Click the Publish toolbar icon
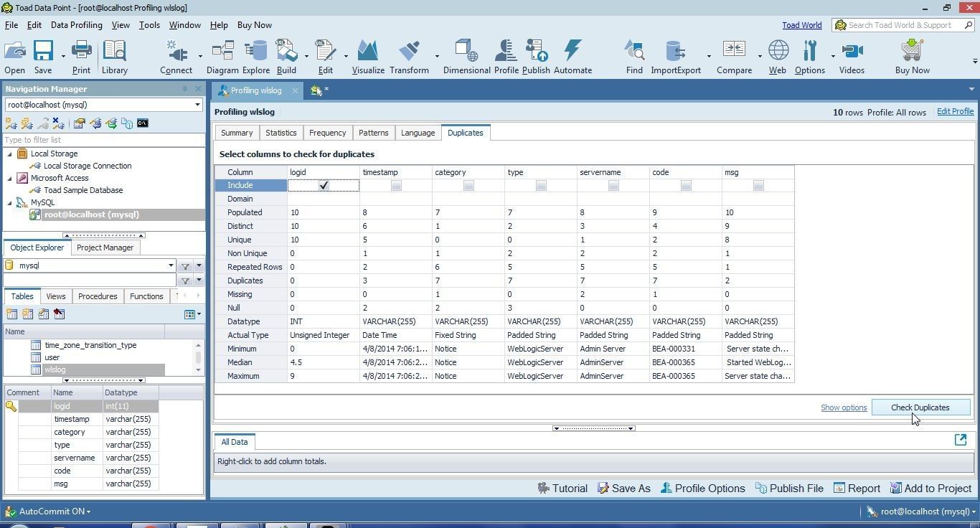 (536, 57)
